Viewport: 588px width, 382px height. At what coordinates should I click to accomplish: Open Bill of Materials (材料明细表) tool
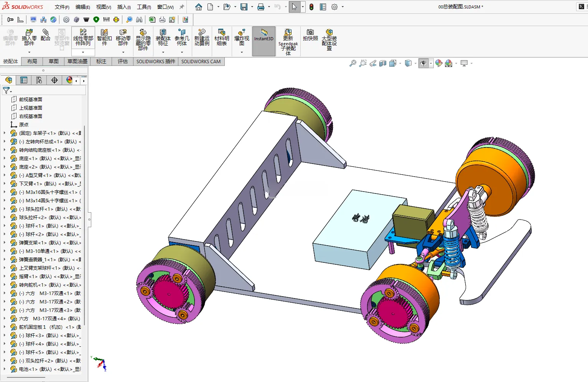pyautogui.click(x=222, y=38)
